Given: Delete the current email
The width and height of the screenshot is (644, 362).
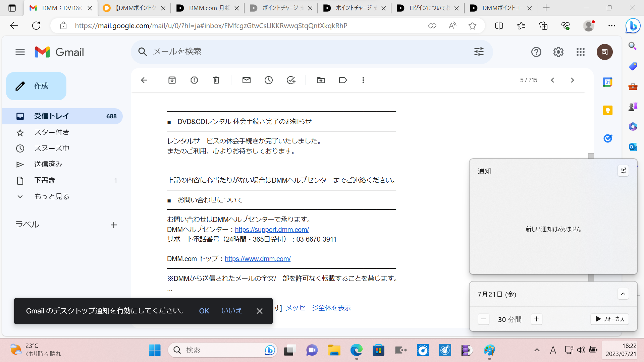Looking at the screenshot, I should coord(216,80).
